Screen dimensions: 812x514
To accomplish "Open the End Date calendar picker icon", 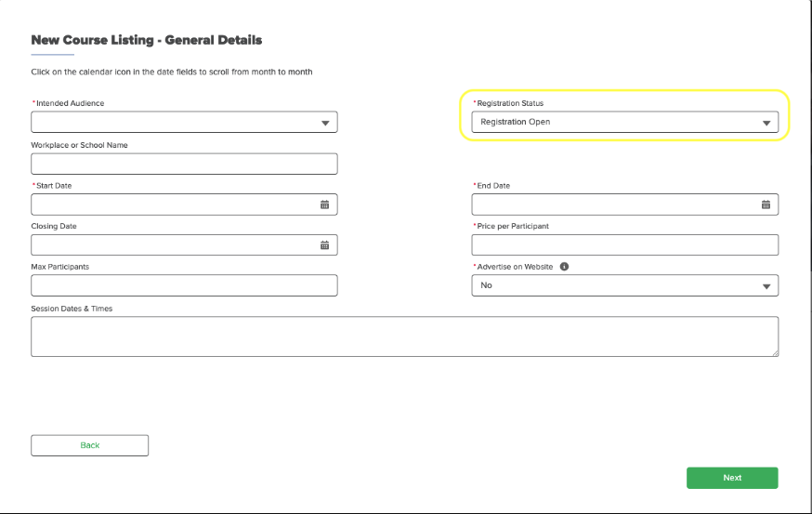I will tap(766, 204).
